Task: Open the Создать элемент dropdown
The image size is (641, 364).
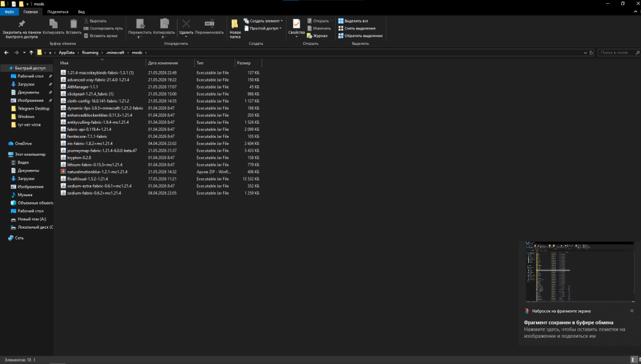Action: [x=263, y=21]
